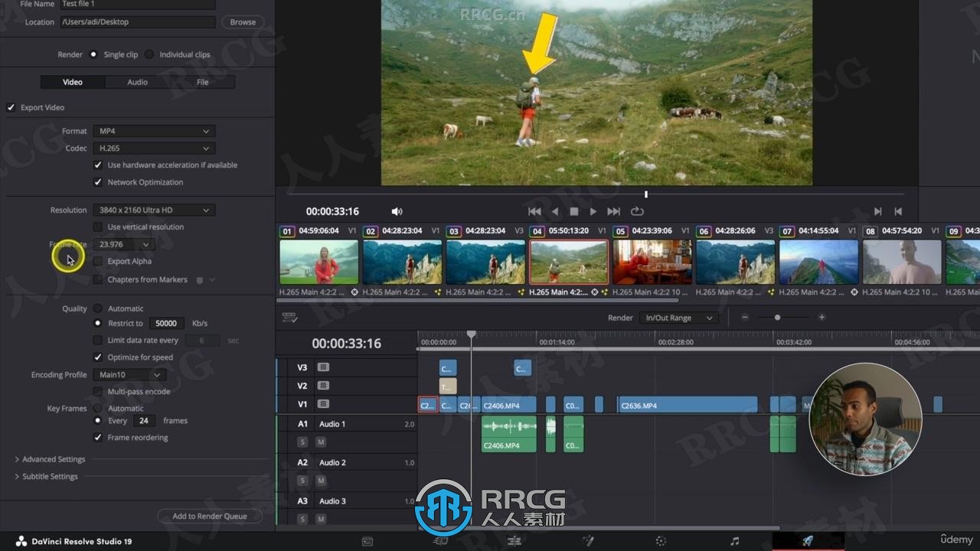
Task: Switch to the Video settings tab
Action: (73, 82)
